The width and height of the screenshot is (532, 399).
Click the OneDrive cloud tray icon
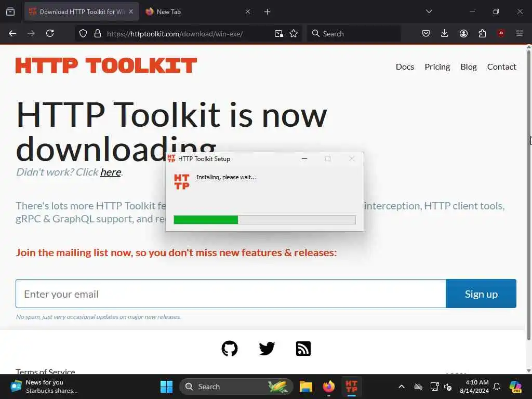[418, 387]
